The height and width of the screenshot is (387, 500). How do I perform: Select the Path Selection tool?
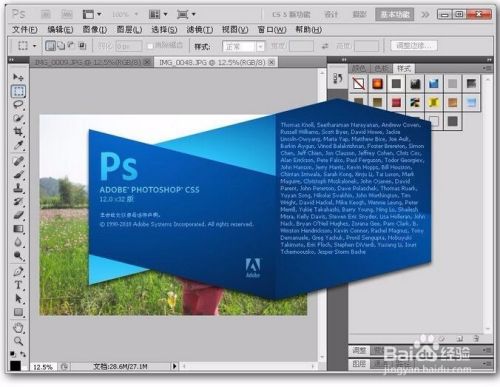pyautogui.click(x=18, y=299)
